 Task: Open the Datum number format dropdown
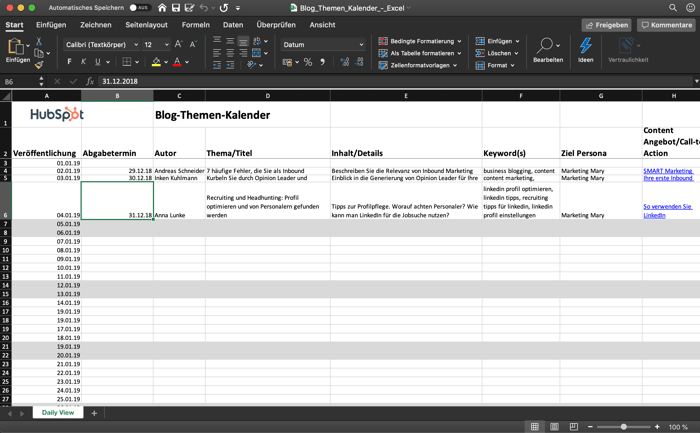point(322,44)
